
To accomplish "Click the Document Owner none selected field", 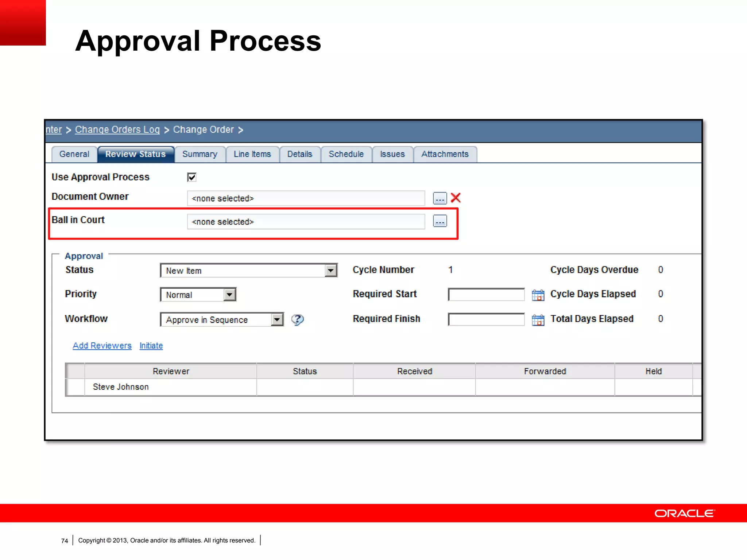I will 306,198.
